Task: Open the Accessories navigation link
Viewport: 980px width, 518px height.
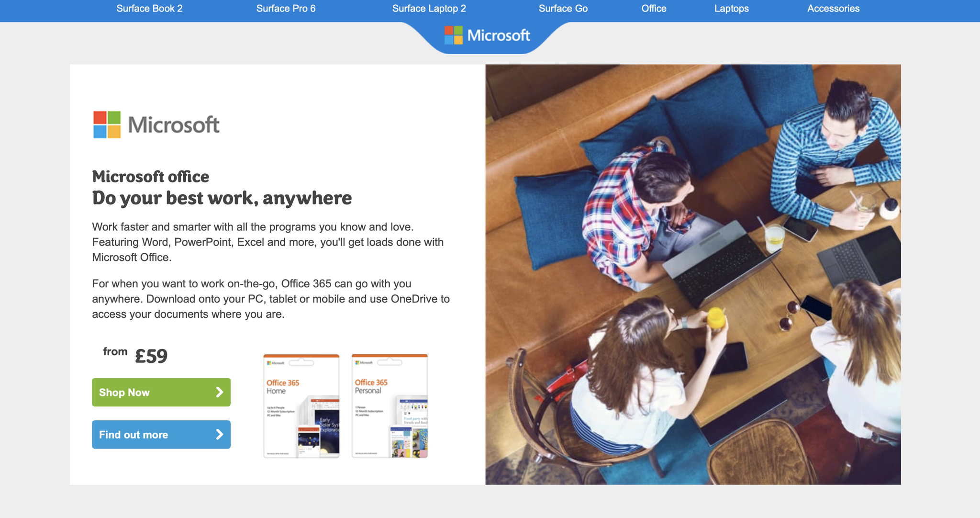Action: point(833,9)
